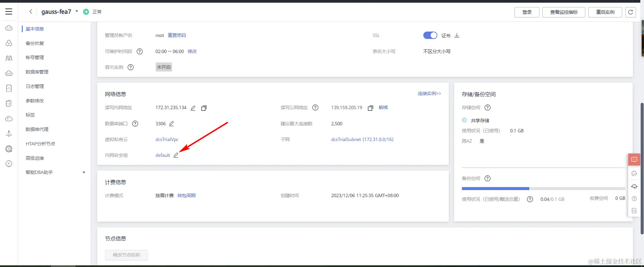The height and width of the screenshot is (267, 644).
Task: Show help for backup 使用状况
Action: 530,199
